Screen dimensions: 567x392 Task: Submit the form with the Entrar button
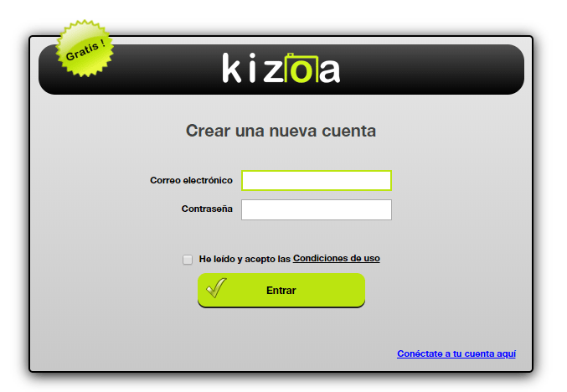281,290
